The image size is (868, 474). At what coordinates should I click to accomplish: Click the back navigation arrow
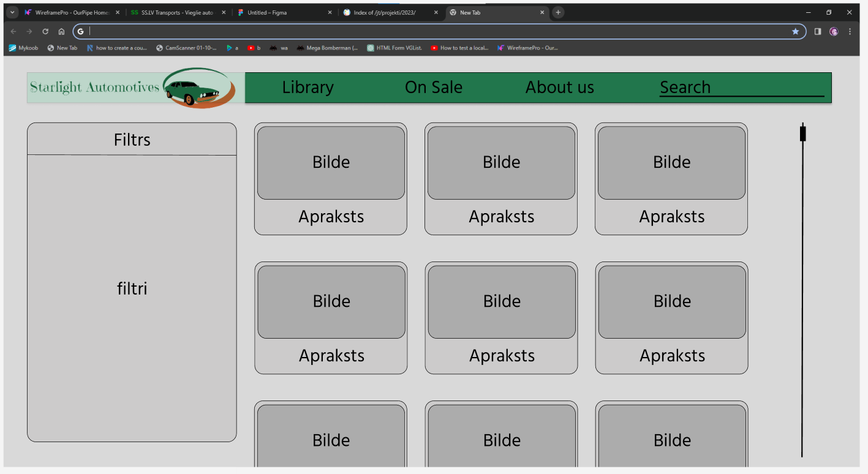coord(13,31)
